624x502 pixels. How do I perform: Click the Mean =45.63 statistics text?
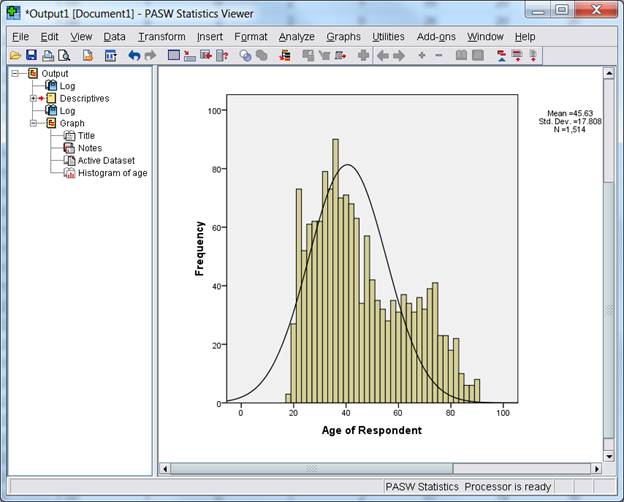click(570, 113)
